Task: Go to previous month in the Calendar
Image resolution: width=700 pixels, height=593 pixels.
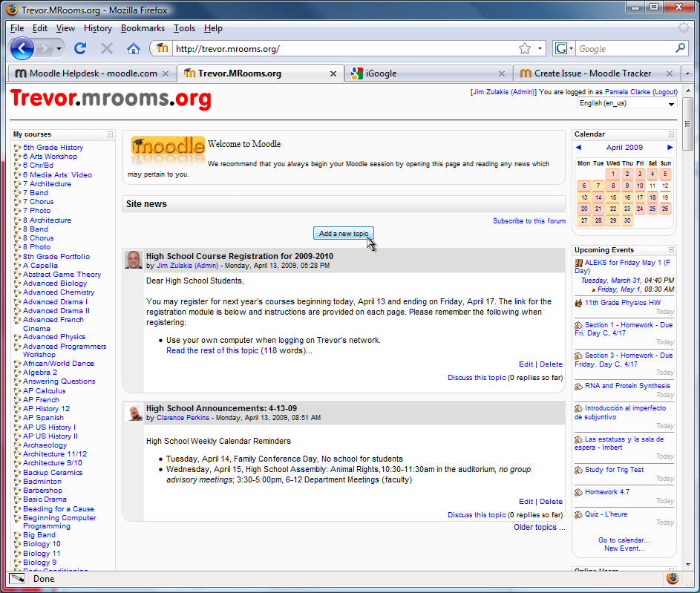Action: [x=578, y=147]
